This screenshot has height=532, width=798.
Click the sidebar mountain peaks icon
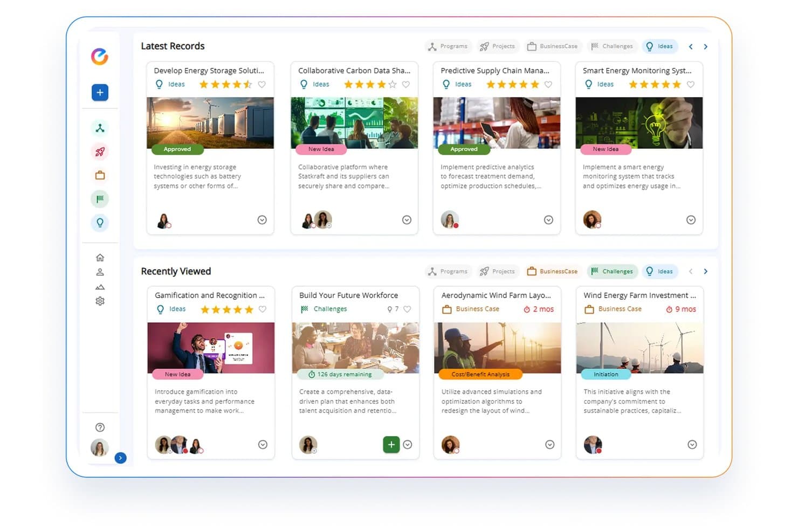[x=100, y=287]
